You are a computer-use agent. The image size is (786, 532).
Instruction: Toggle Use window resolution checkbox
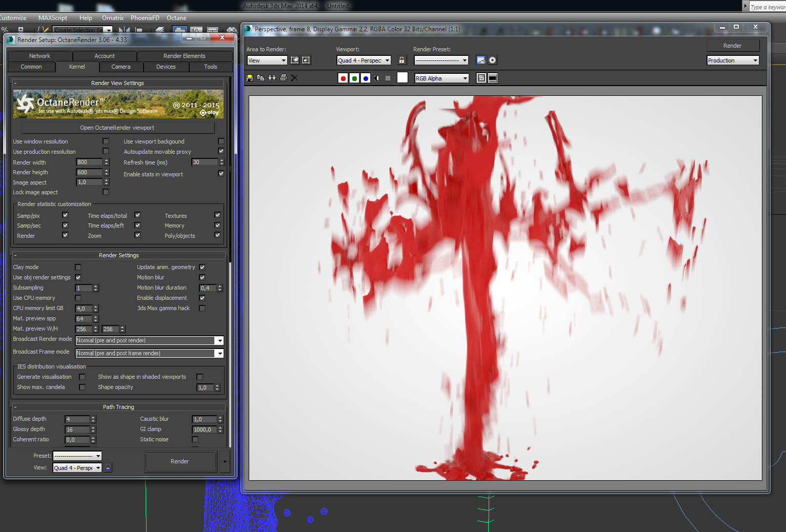pos(106,141)
